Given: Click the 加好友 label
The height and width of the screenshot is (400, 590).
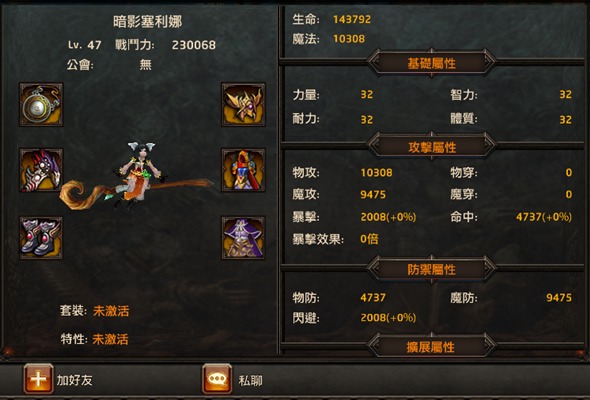Looking at the screenshot, I should pos(75,380).
